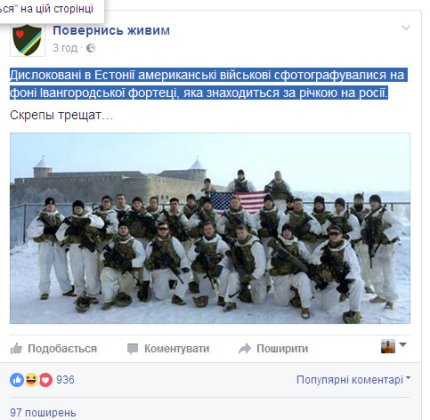Click the Поширити share button

click(273, 349)
